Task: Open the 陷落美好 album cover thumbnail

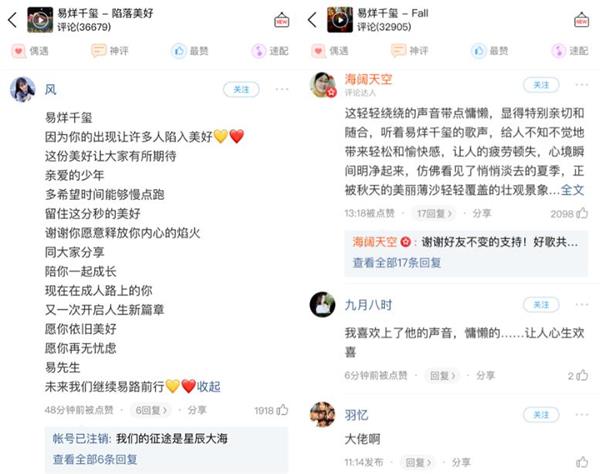Action: pos(40,20)
